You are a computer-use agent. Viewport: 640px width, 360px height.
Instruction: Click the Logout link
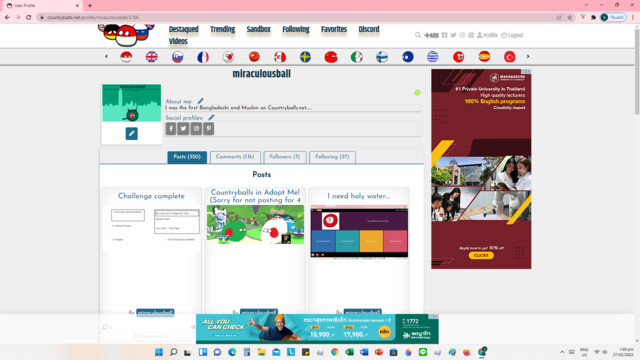[x=512, y=35]
